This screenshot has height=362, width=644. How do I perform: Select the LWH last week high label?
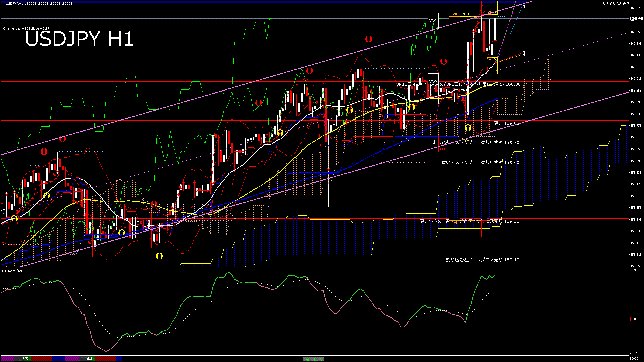point(454,14)
